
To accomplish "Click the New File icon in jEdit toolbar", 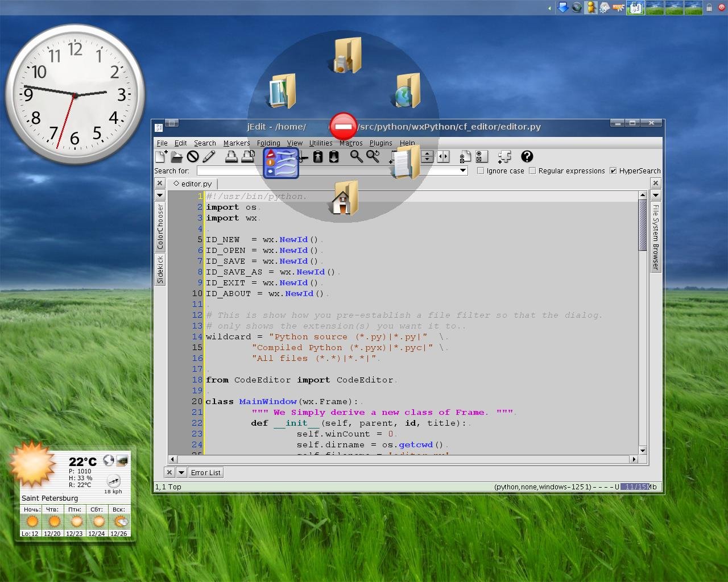I will (x=161, y=156).
